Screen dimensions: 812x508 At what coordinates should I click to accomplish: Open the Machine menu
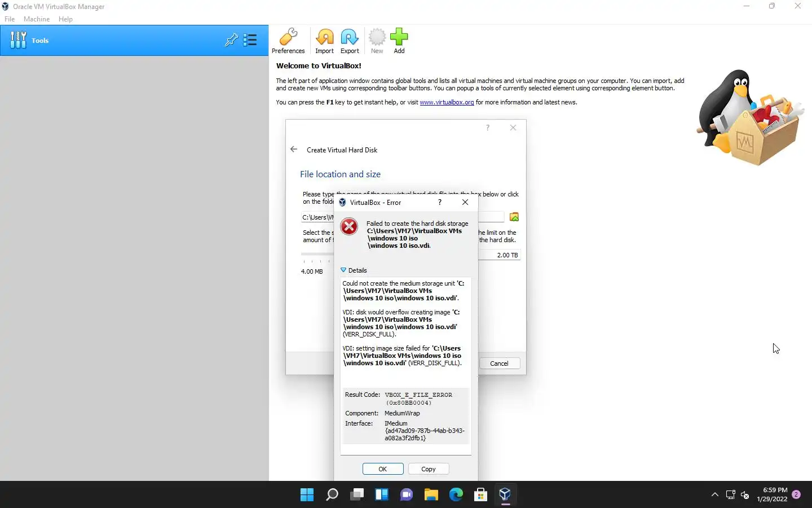coord(37,19)
